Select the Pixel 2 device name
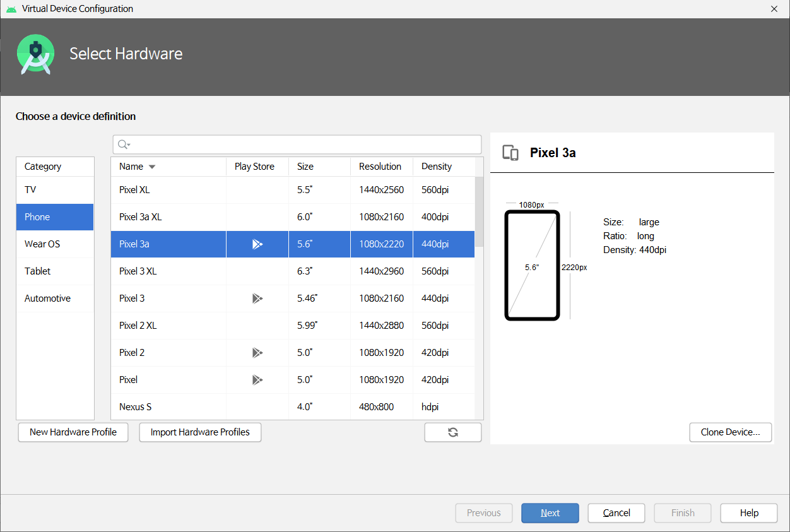 coord(132,353)
